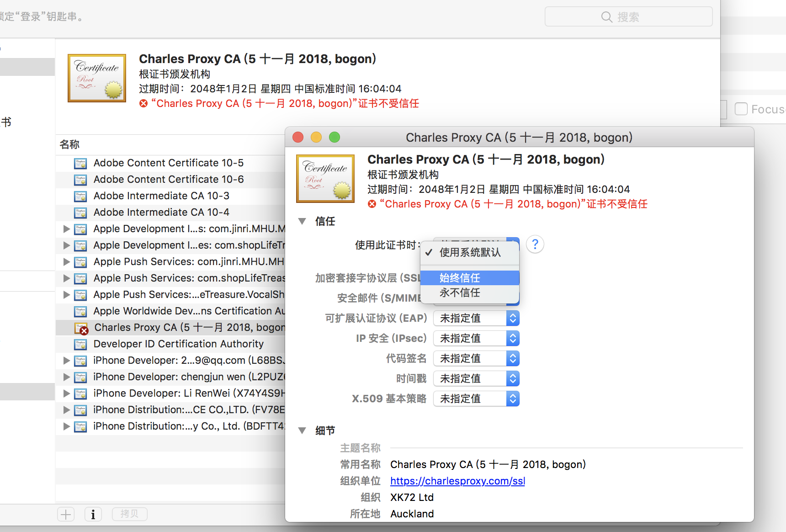Image resolution: width=786 pixels, height=532 pixels.
Task: Click the iPhone Developer Li RenWei icon
Action: click(x=80, y=394)
